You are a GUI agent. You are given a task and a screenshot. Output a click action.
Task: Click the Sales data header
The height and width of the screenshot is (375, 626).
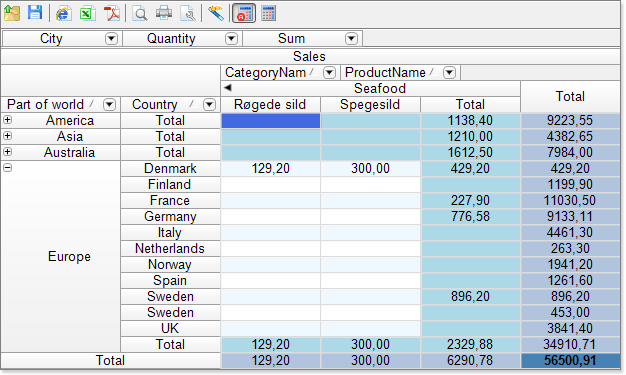click(x=310, y=56)
